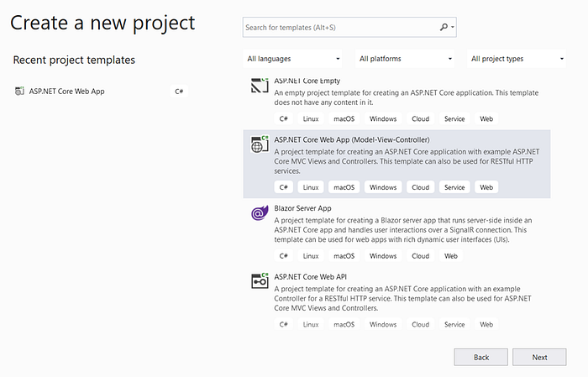The width and height of the screenshot is (588, 377).
Task: Click the Linux tag under ASP.NET Core Empty
Action: click(x=311, y=118)
